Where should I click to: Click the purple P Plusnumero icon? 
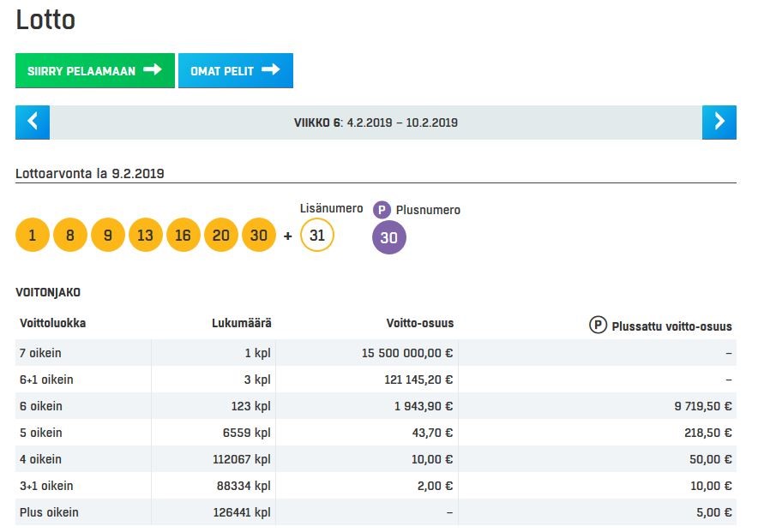[382, 210]
